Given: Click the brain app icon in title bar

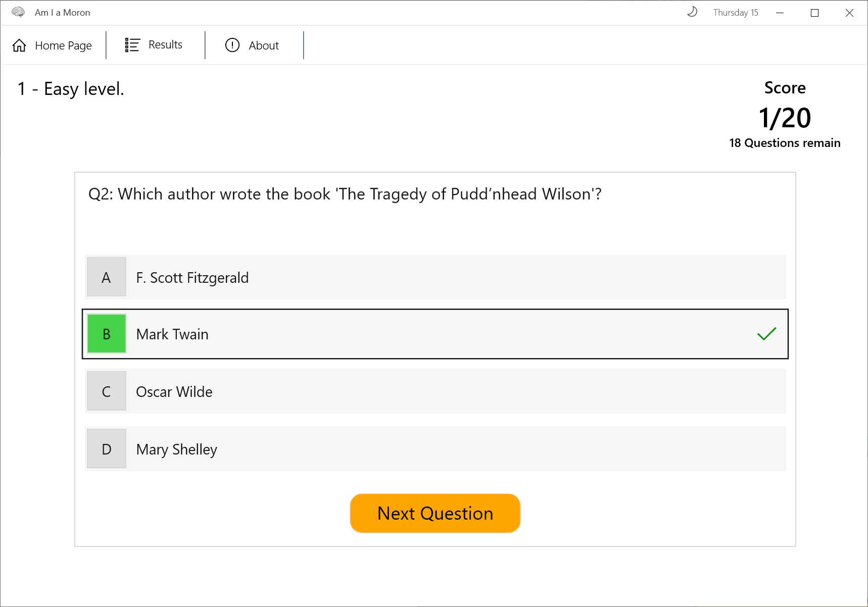Looking at the screenshot, I should point(18,12).
